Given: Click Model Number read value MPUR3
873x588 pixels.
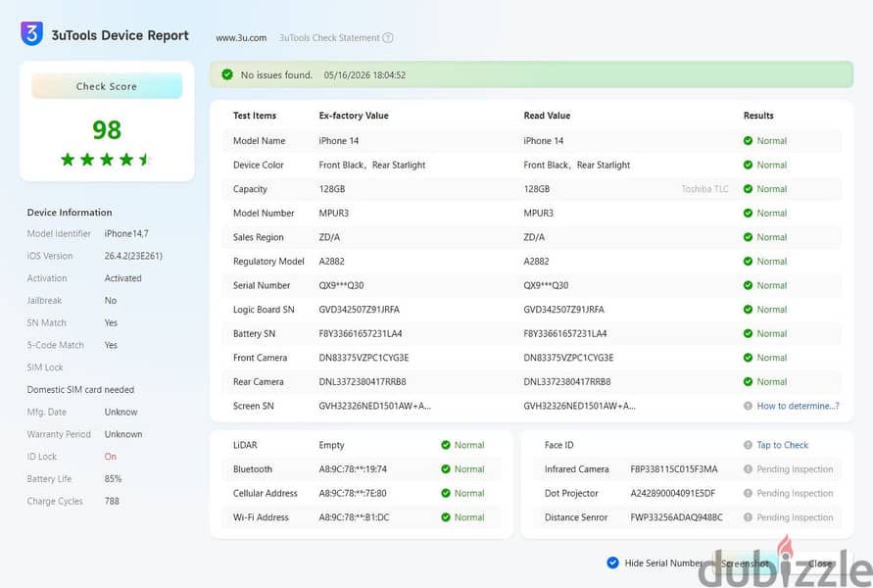Looking at the screenshot, I should pos(538,214).
